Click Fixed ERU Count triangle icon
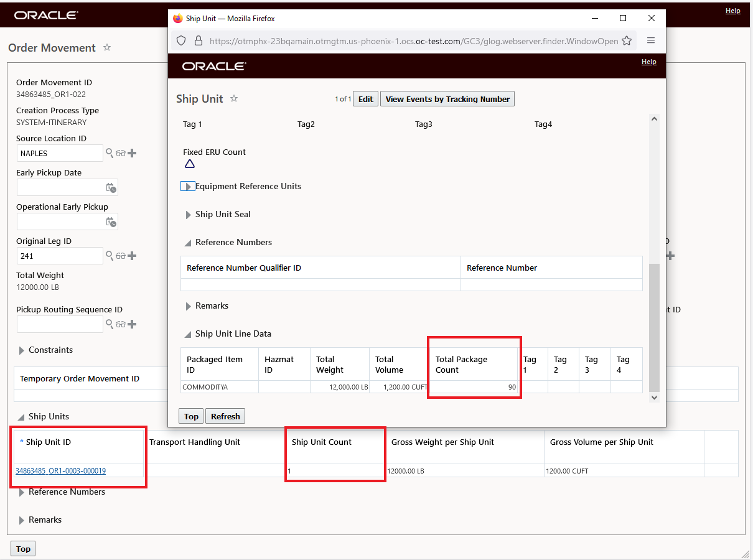753x560 pixels. pos(190,164)
